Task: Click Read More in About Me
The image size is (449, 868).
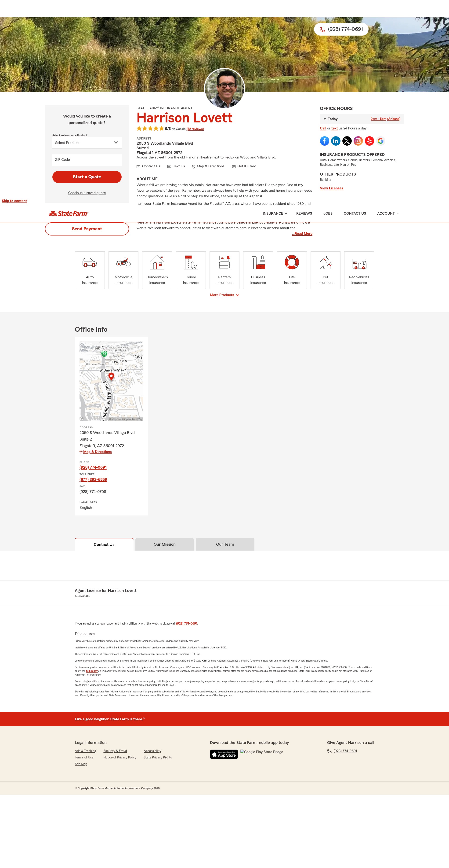Action: point(302,234)
